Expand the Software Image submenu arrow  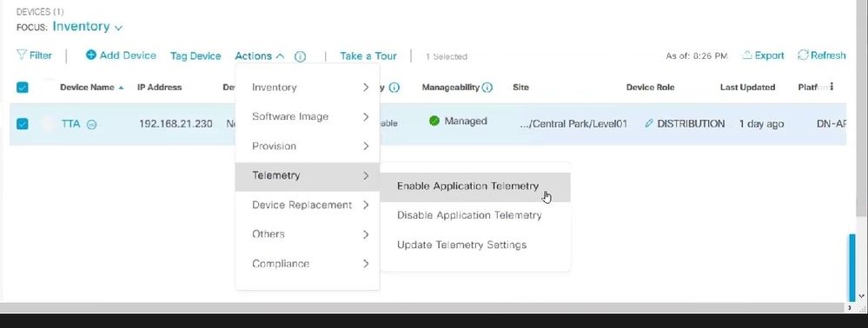pyautogui.click(x=366, y=116)
